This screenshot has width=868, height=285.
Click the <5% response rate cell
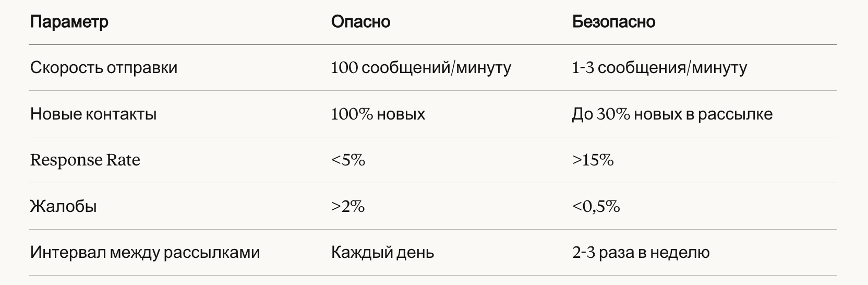[348, 160]
